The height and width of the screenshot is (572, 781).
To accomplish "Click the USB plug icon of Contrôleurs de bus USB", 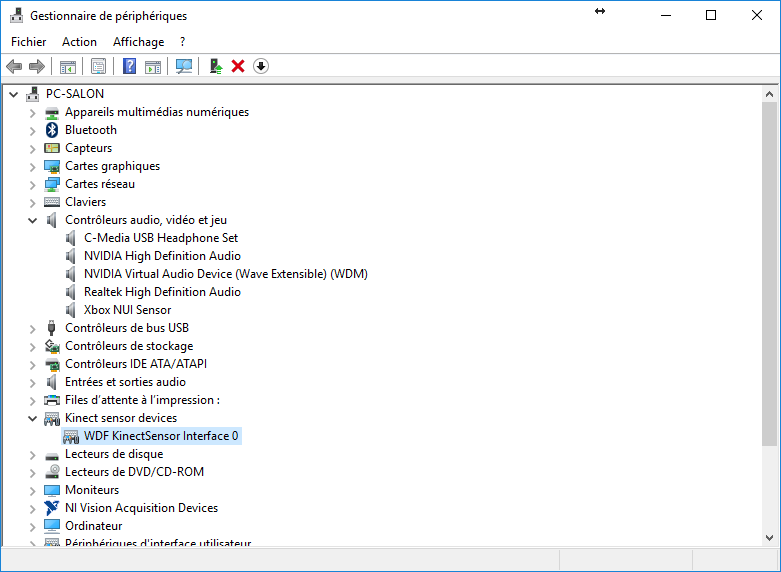I will tap(51, 328).
